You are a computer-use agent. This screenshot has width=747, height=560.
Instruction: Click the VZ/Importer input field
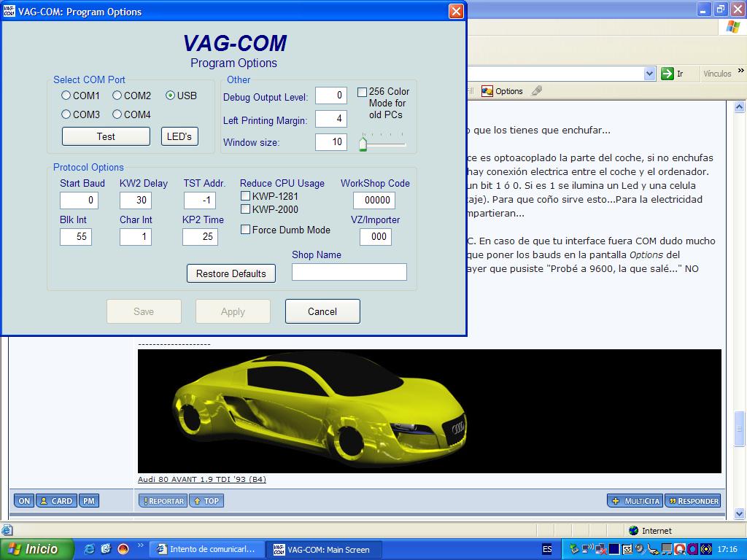tap(376, 237)
